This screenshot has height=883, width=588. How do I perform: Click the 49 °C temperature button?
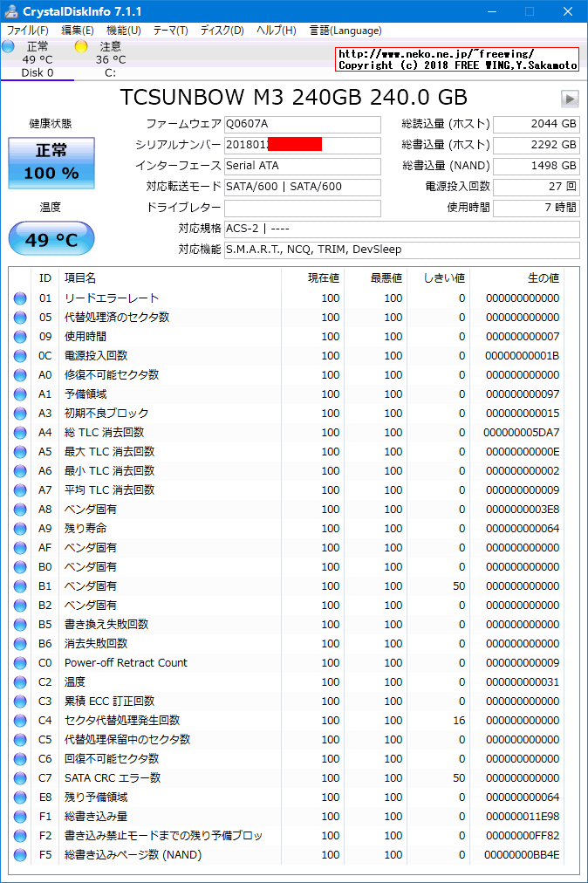click(x=51, y=239)
